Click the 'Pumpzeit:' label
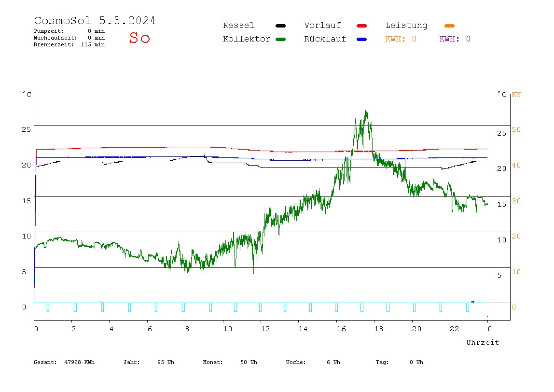Viewport: 554px width, 392px height. coord(49,31)
